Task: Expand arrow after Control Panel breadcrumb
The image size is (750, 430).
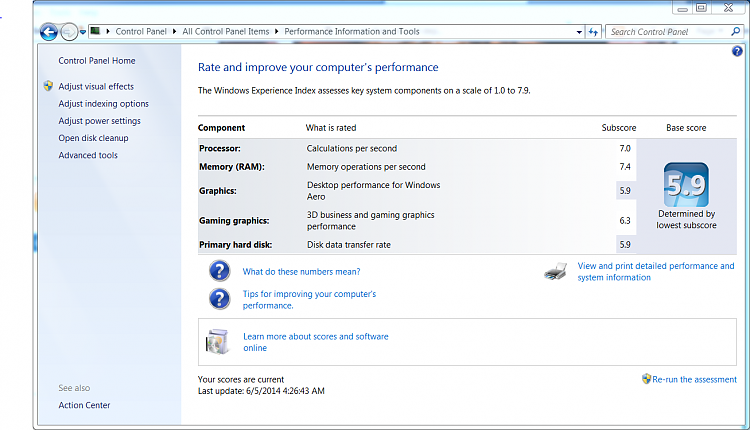Action: [x=175, y=32]
